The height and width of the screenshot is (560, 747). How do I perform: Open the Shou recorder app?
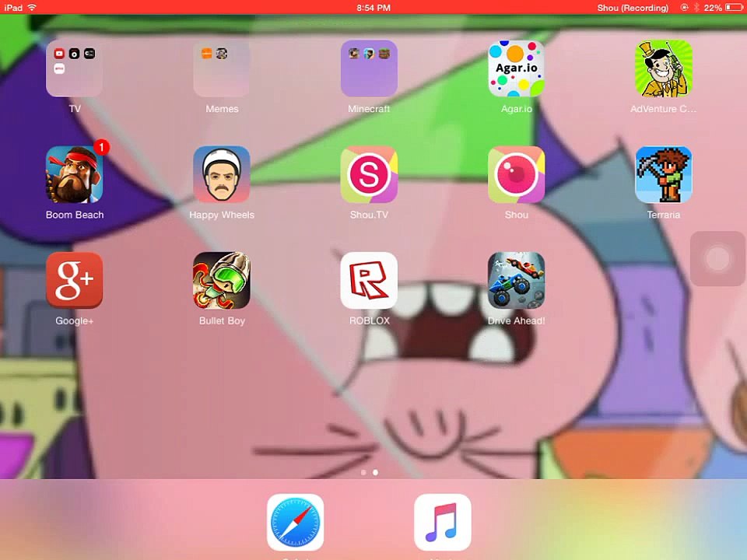coord(517,175)
